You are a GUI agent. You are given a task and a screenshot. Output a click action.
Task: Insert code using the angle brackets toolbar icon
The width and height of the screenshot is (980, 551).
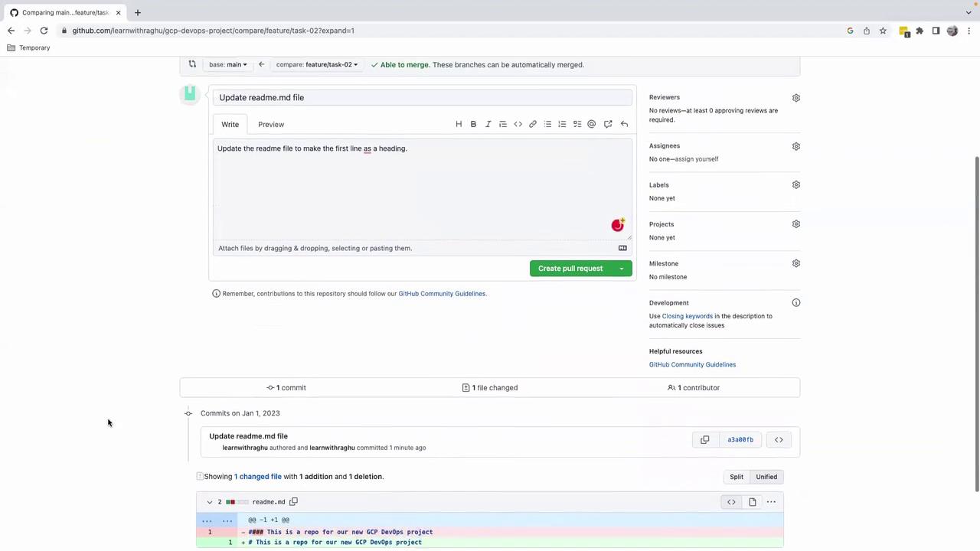[x=518, y=124]
